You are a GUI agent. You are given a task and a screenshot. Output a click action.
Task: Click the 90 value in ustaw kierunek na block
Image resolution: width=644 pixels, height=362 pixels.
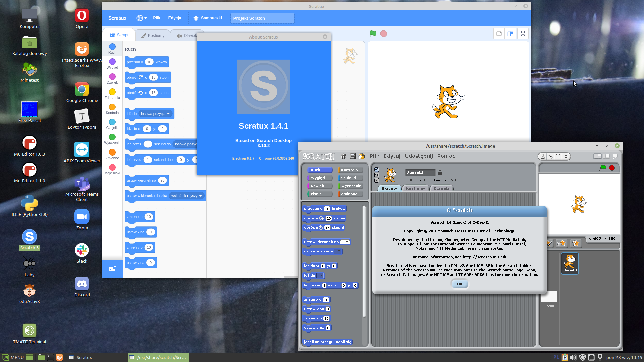162,180
